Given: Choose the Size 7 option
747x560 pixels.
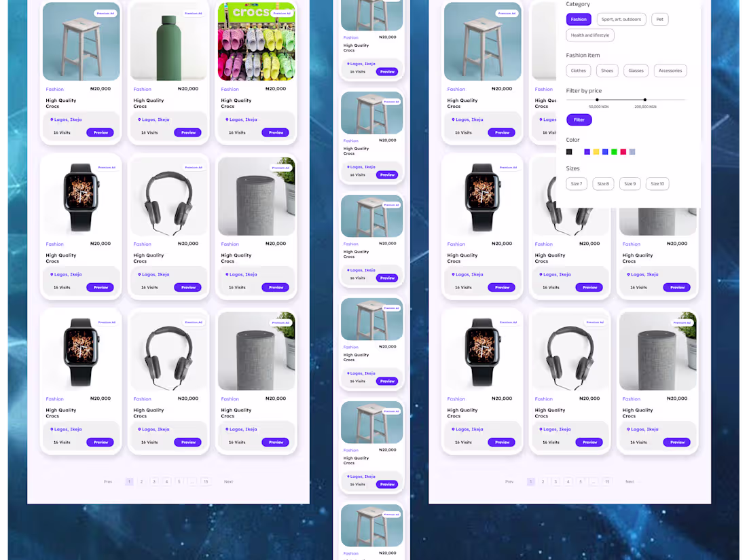Looking at the screenshot, I should tap(577, 184).
